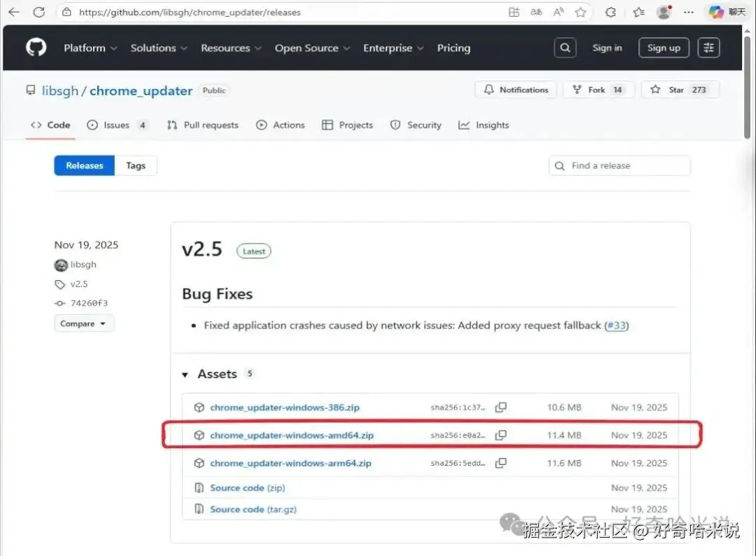Go to GitHub homepage via Octocat logo
The height and width of the screenshot is (556, 756).
[x=36, y=48]
